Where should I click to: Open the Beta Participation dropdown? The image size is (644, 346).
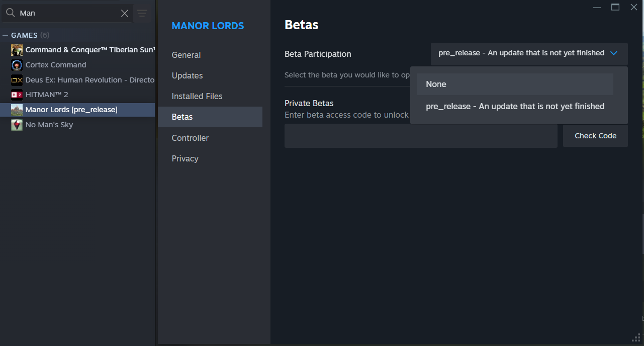(x=529, y=53)
